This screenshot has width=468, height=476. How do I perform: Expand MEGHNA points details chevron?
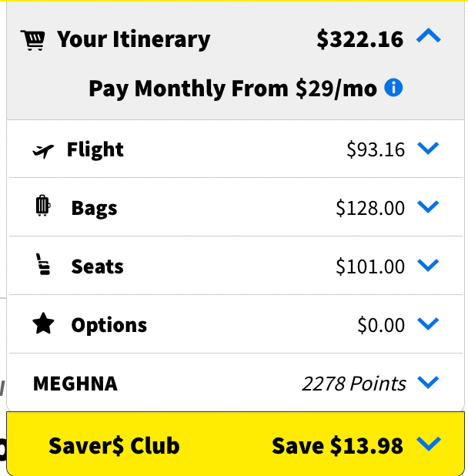pyautogui.click(x=427, y=382)
